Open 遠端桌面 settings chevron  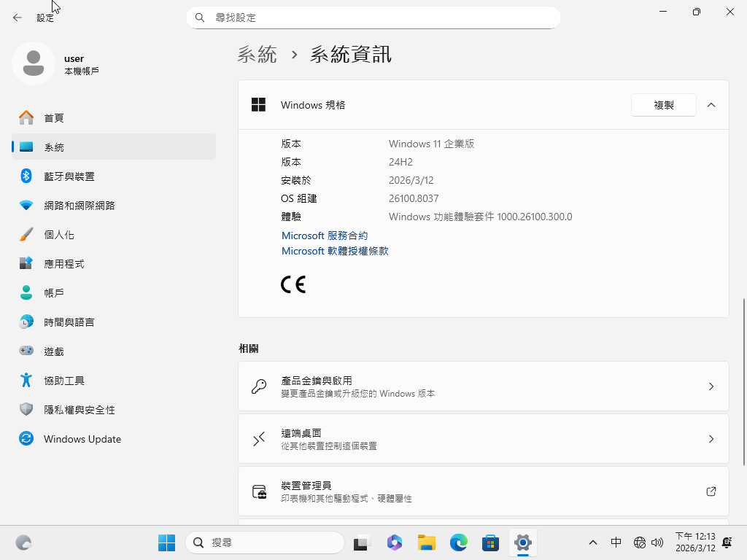711,439
